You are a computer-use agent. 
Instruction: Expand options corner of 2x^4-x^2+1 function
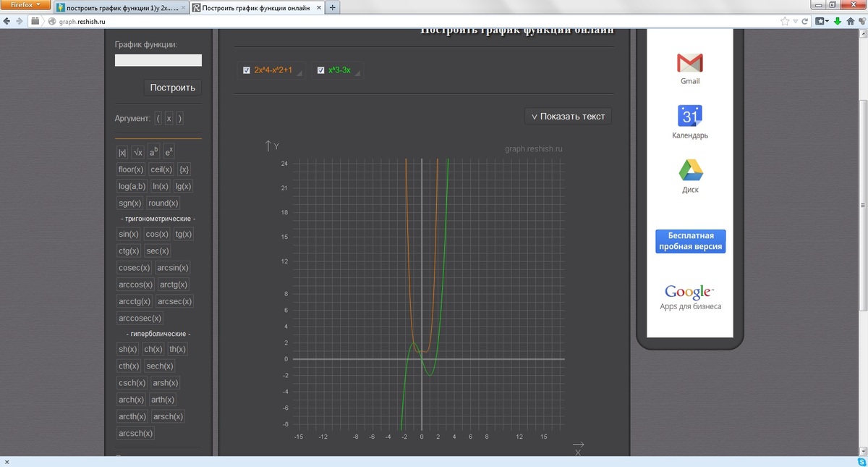coord(299,73)
